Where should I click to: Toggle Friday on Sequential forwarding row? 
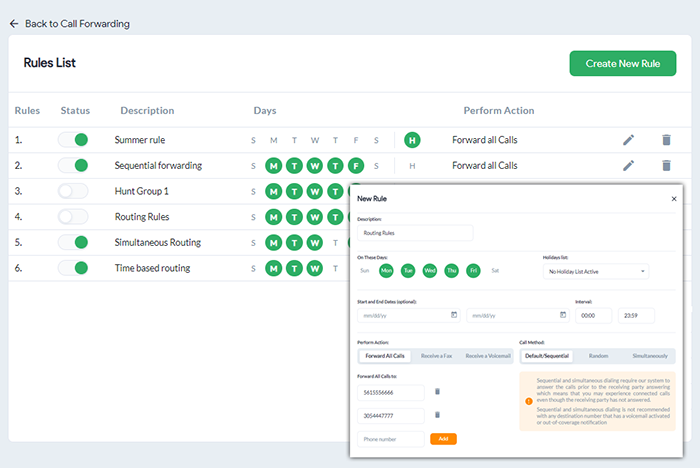[356, 166]
